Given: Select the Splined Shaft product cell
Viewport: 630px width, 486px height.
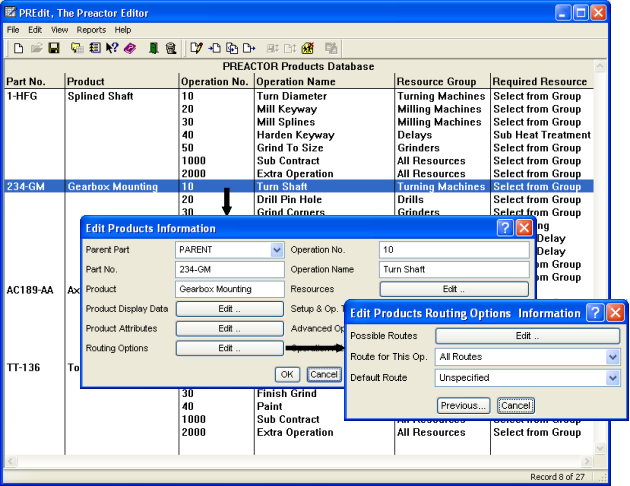Looking at the screenshot, I should 100,96.
